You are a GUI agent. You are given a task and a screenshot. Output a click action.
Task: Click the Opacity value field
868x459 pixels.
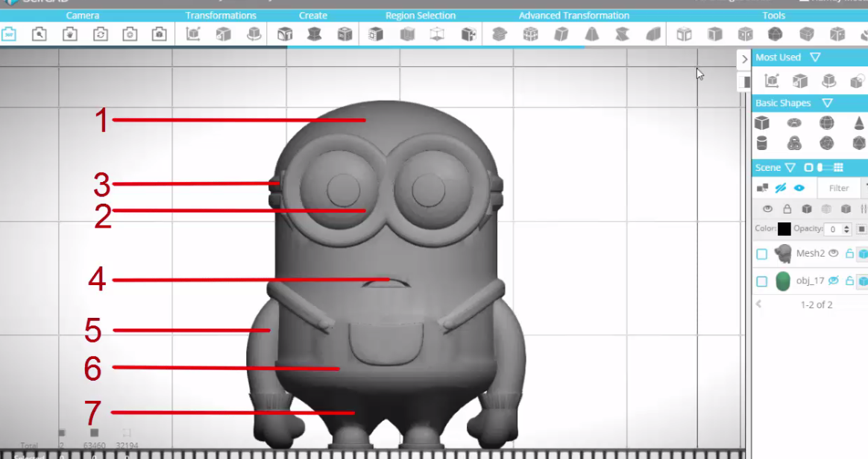tap(832, 229)
